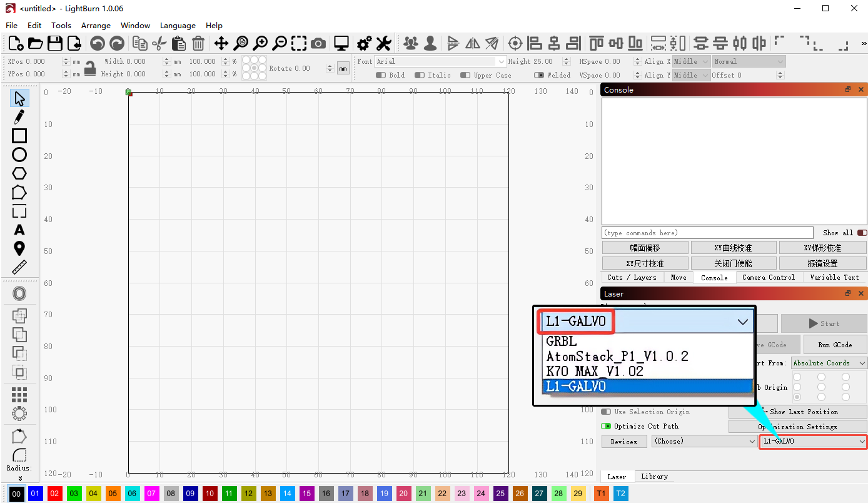This screenshot has height=503, width=868.
Task: Select the Create Text tool
Action: pos(19,230)
